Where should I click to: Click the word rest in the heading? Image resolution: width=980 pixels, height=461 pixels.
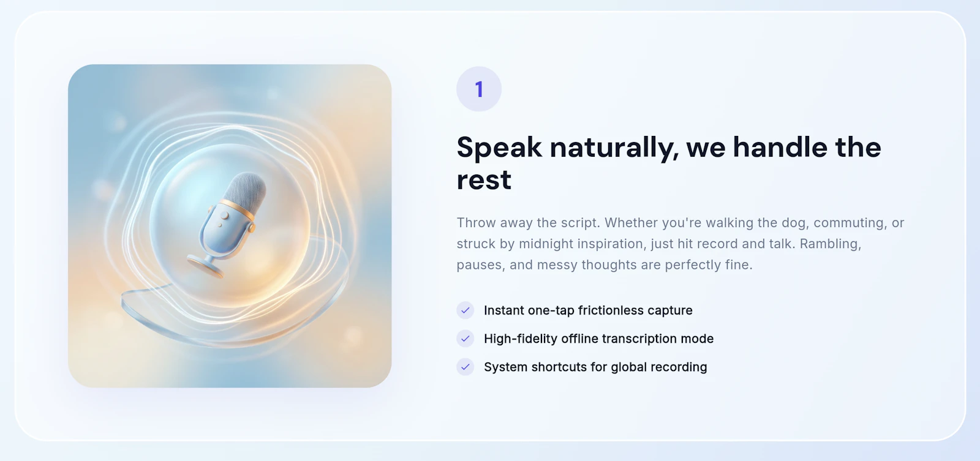(x=484, y=180)
